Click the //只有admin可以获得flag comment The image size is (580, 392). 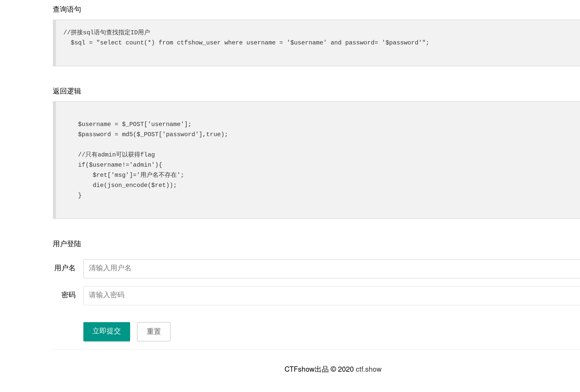[116, 154]
